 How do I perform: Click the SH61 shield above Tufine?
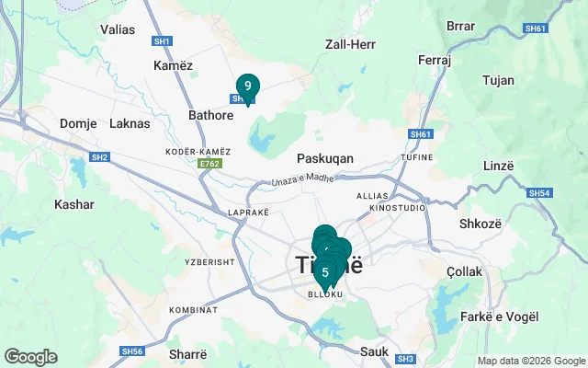[x=421, y=134]
